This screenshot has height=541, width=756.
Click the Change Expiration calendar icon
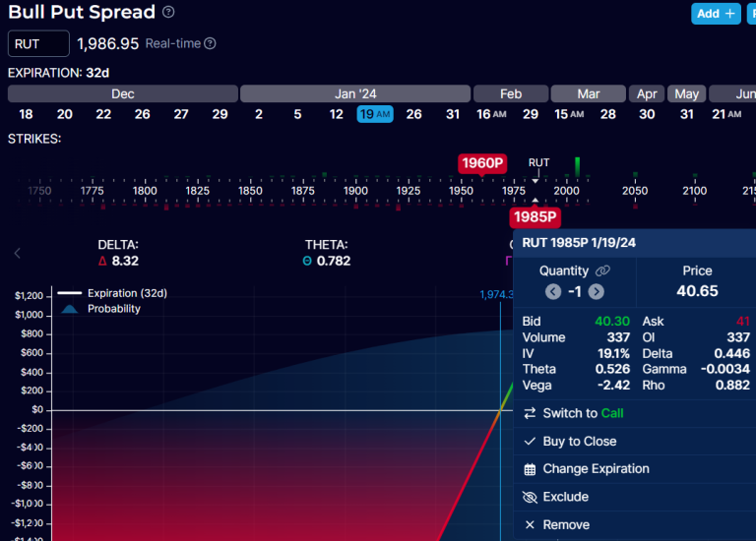point(530,469)
